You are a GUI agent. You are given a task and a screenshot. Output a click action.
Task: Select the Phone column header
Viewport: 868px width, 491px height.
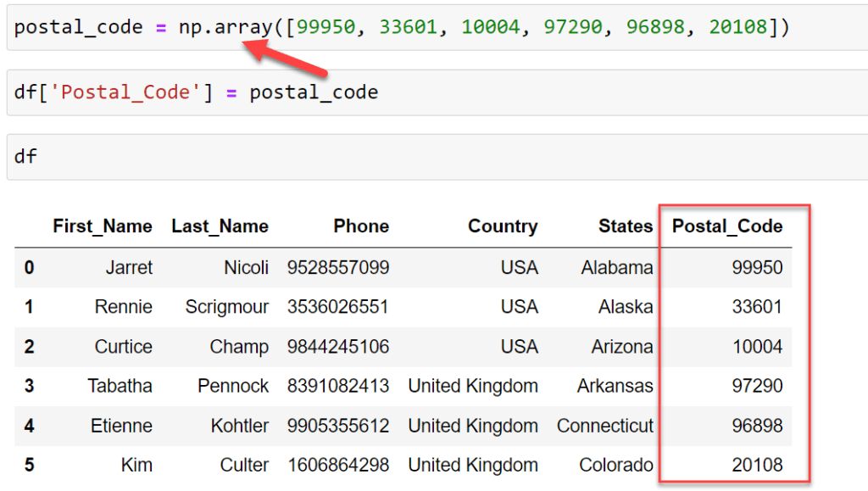pos(361,226)
